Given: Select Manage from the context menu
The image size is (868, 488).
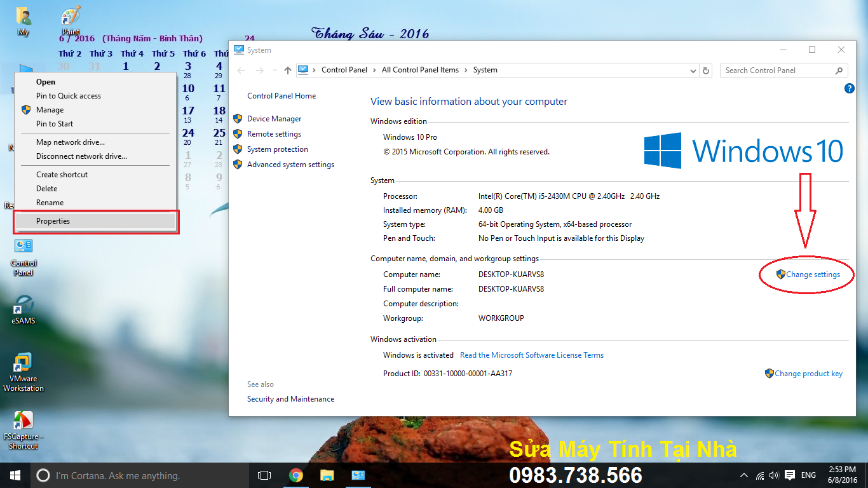Looking at the screenshot, I should click(x=95, y=110).
